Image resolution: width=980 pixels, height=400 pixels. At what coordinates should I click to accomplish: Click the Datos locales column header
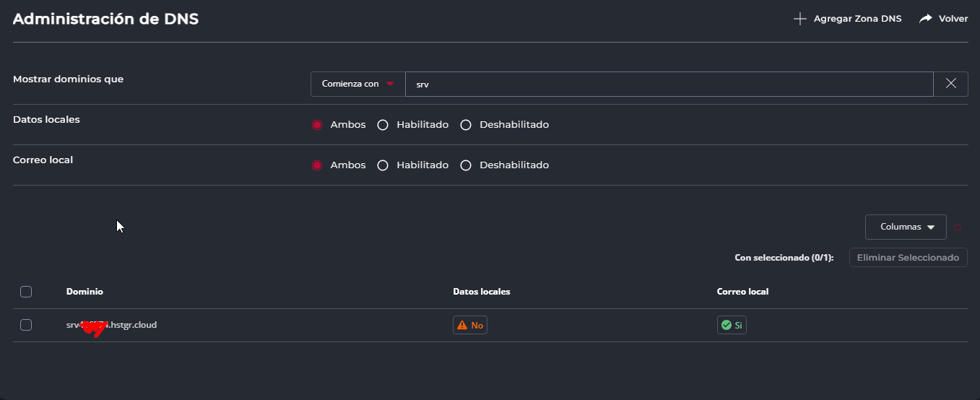click(x=481, y=292)
